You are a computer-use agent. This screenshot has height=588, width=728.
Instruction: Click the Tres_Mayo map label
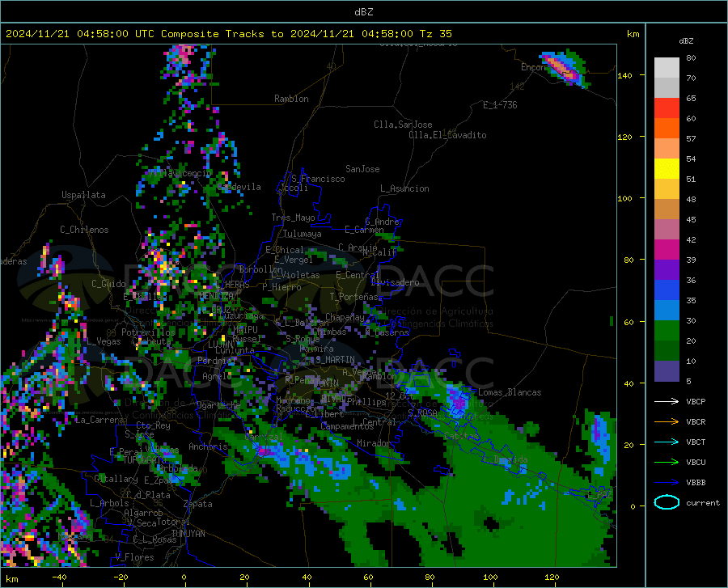point(293,218)
